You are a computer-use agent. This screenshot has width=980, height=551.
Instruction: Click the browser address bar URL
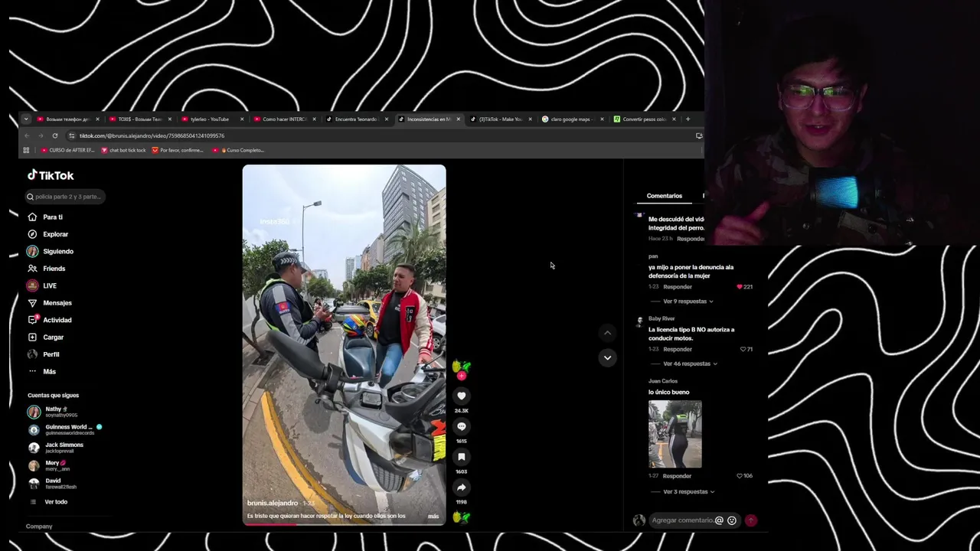(x=152, y=135)
